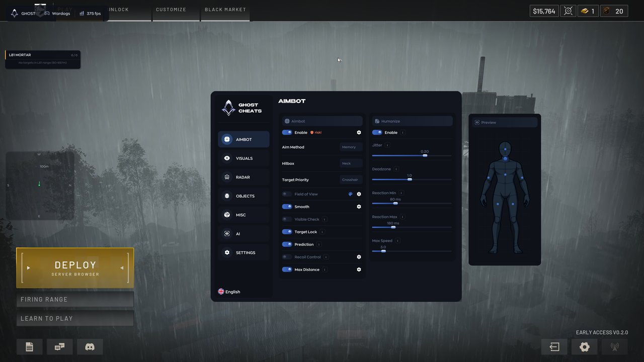Open the Field of View color palette

point(351,194)
